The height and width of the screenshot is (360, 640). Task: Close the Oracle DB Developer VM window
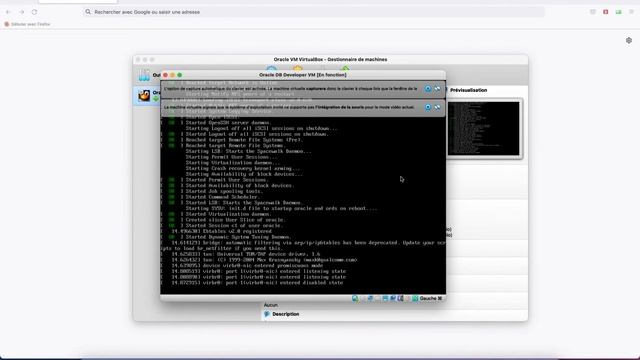(165, 75)
